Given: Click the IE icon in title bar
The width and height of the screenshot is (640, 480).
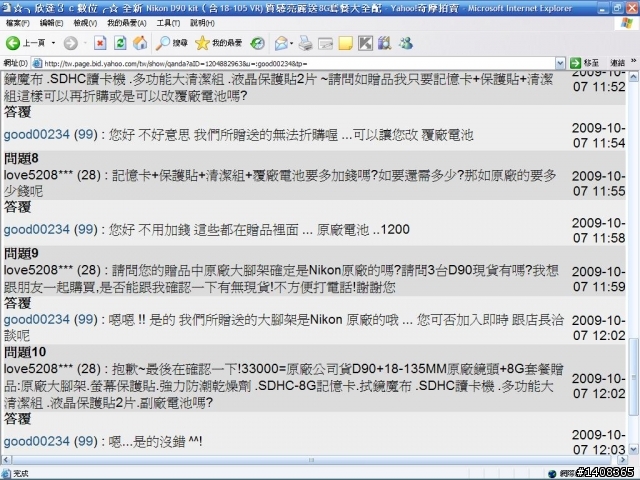Looking at the screenshot, I should tap(7, 7).
